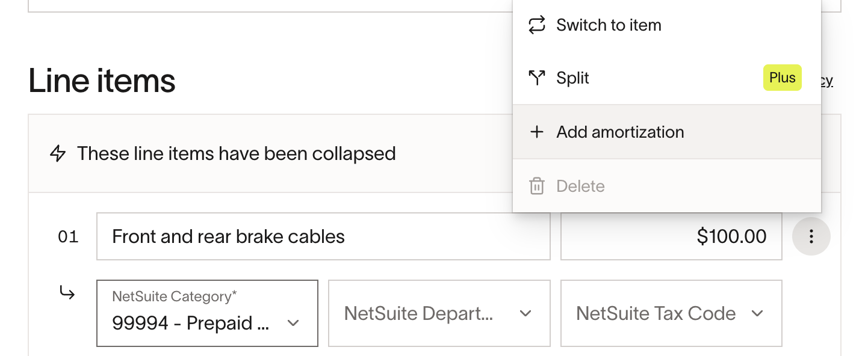Click the 01 line number label
This screenshot has height=356, width=868.
pyautogui.click(x=68, y=237)
